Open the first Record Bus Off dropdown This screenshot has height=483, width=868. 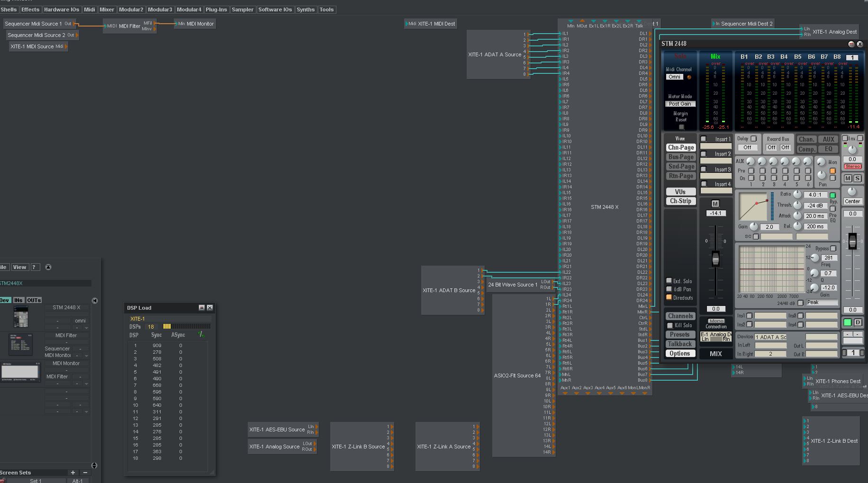771,147
